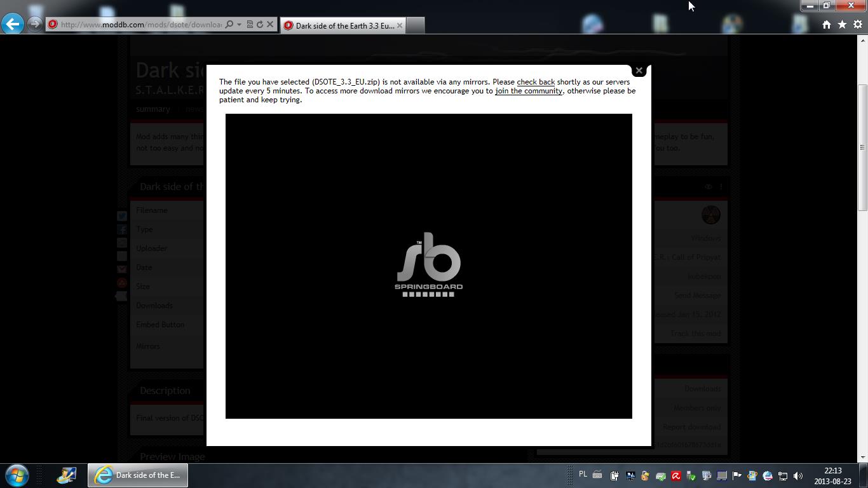Open the display monitor tray icon

pyautogui.click(x=630, y=475)
